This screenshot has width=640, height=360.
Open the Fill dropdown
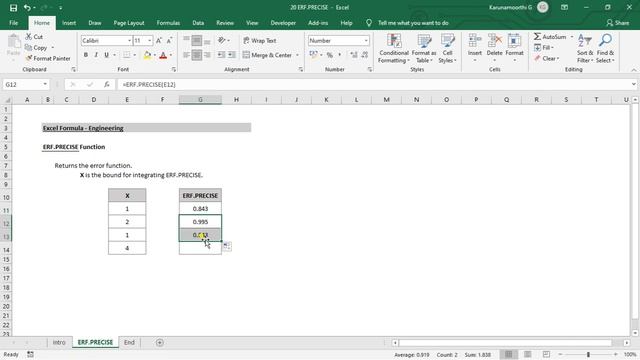click(544, 48)
